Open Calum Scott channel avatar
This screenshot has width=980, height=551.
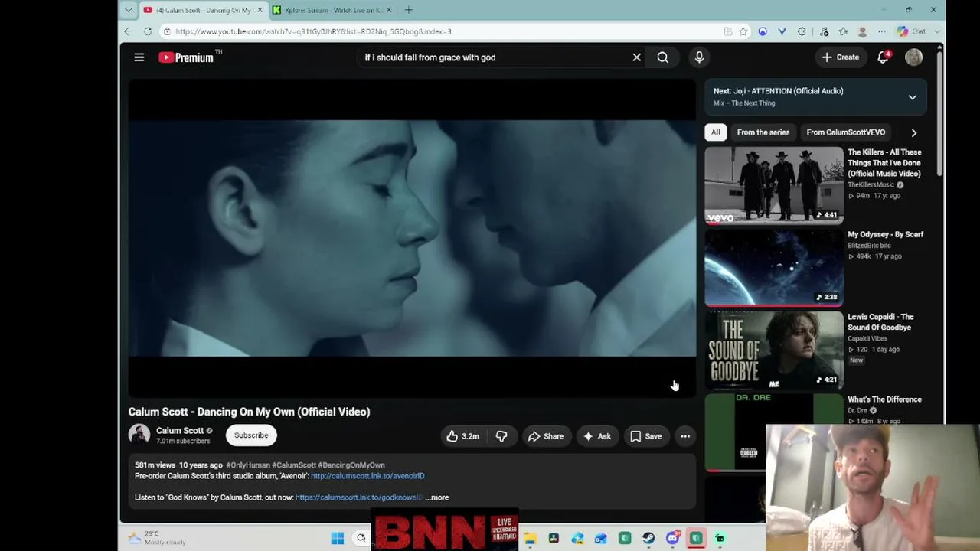(x=139, y=435)
